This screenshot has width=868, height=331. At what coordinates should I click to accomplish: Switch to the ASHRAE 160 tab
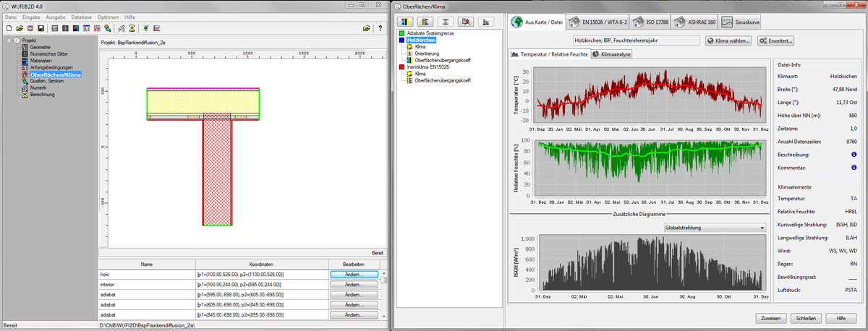(x=695, y=22)
